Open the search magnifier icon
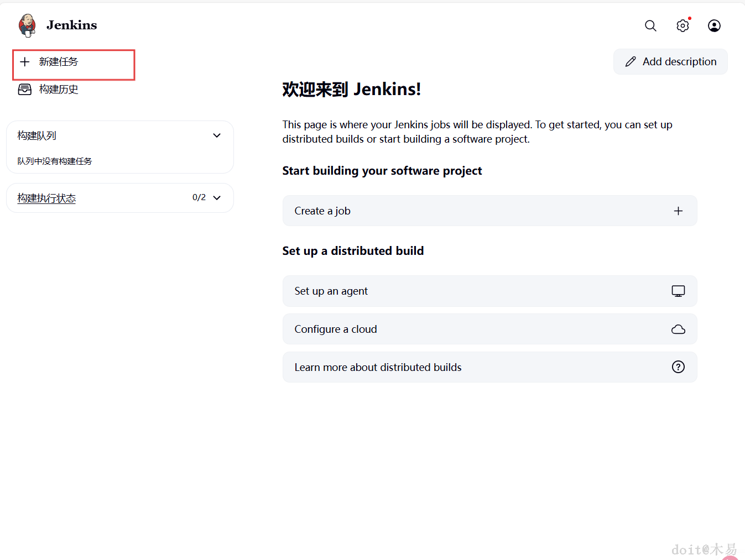 coord(650,26)
